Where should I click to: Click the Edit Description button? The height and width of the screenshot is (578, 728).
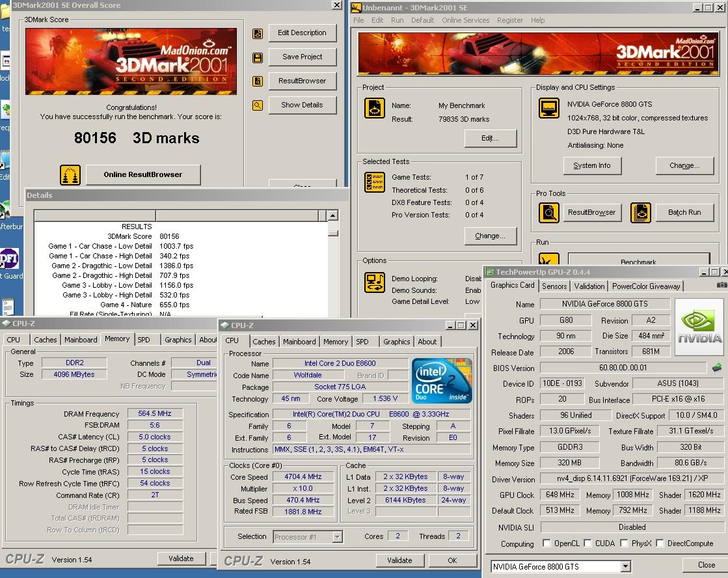[x=303, y=33]
